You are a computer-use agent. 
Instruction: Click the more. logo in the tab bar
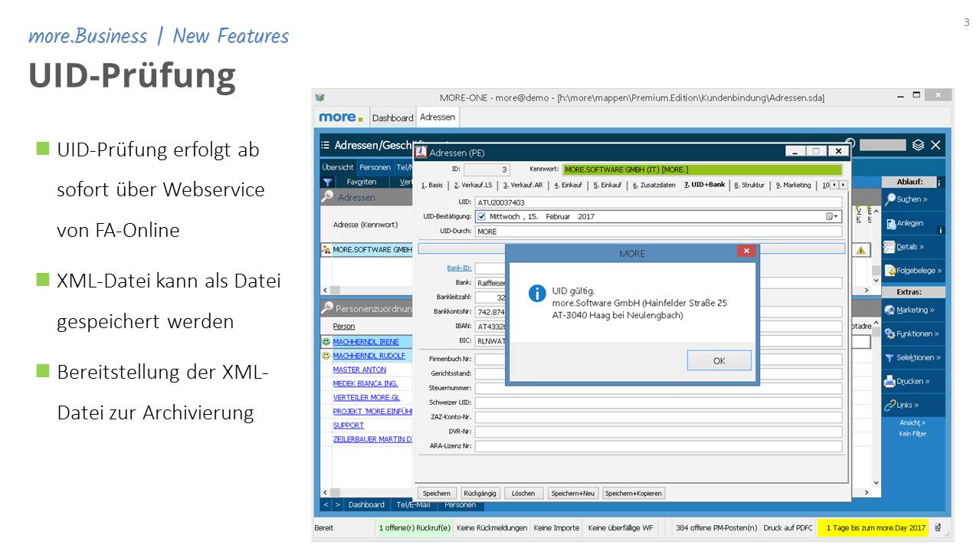(x=341, y=117)
